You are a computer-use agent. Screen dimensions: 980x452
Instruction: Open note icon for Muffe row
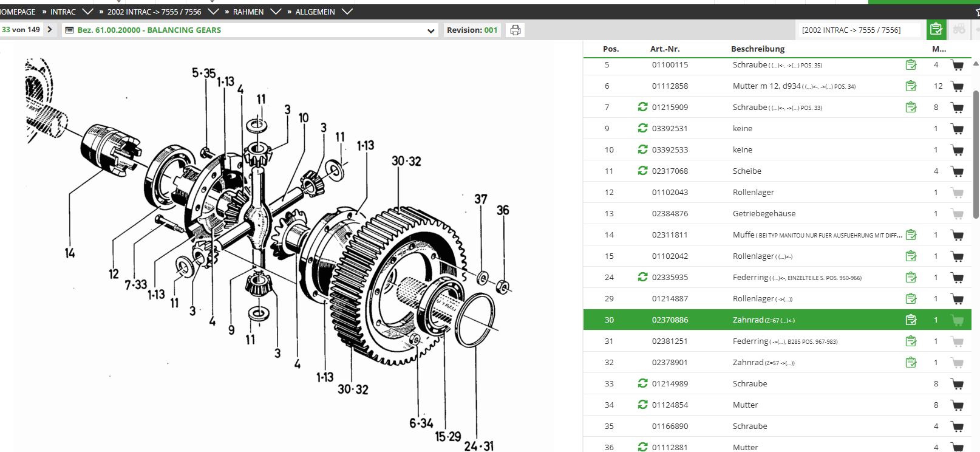[911, 235]
